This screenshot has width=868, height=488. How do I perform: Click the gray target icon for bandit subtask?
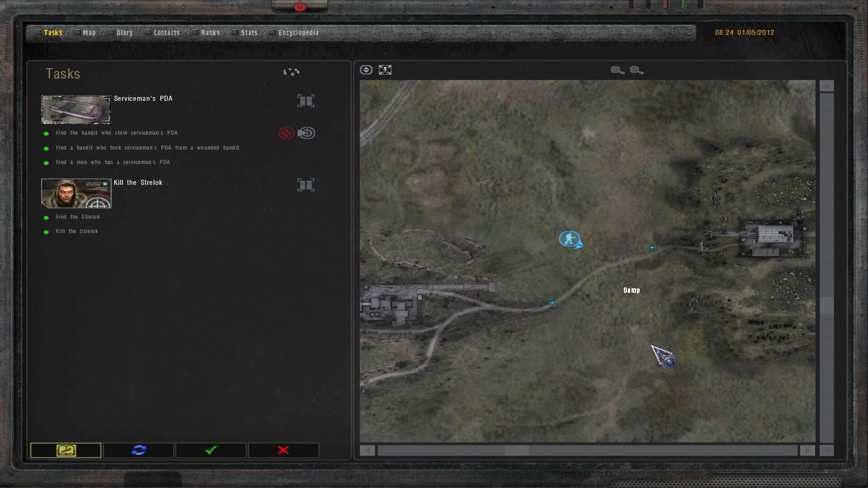point(307,133)
